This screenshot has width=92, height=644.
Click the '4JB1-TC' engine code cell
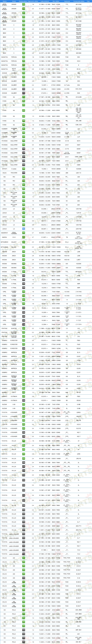pos(78,173)
